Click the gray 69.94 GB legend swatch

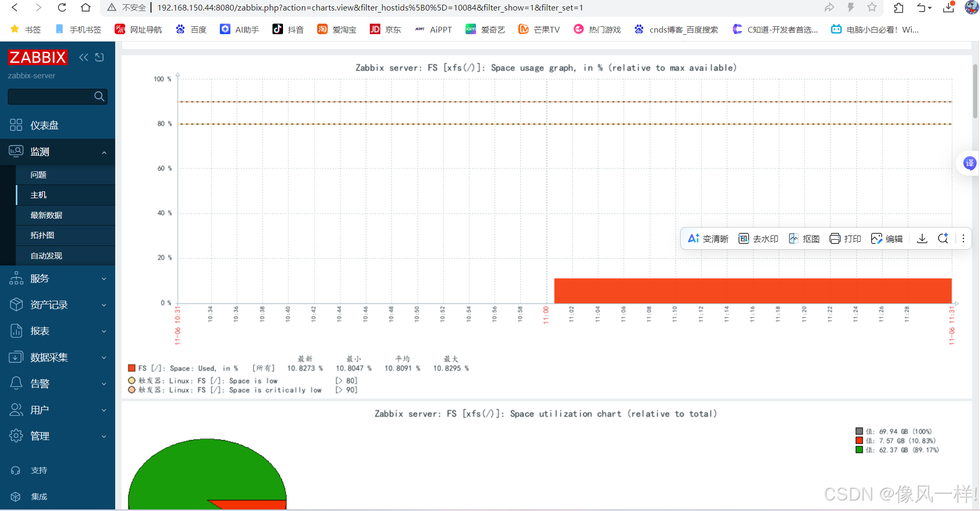click(x=859, y=431)
